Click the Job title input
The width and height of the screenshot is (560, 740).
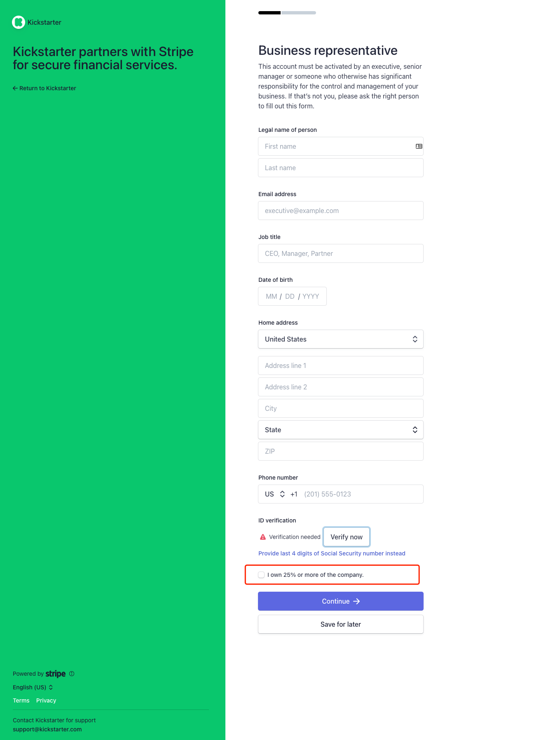click(x=340, y=253)
